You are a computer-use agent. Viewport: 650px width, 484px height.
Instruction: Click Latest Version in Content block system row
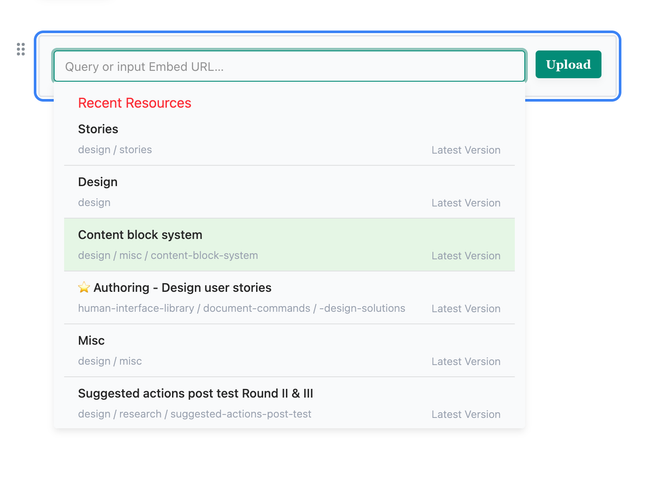(466, 256)
